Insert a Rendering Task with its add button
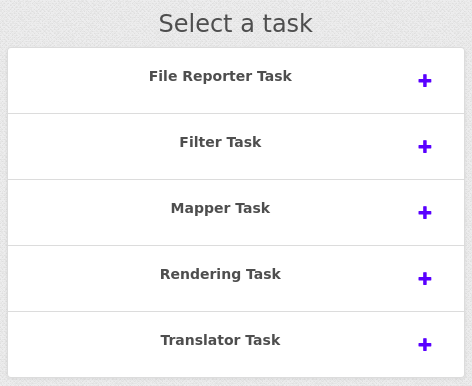Image resolution: width=472 pixels, height=386 pixels. (x=425, y=279)
